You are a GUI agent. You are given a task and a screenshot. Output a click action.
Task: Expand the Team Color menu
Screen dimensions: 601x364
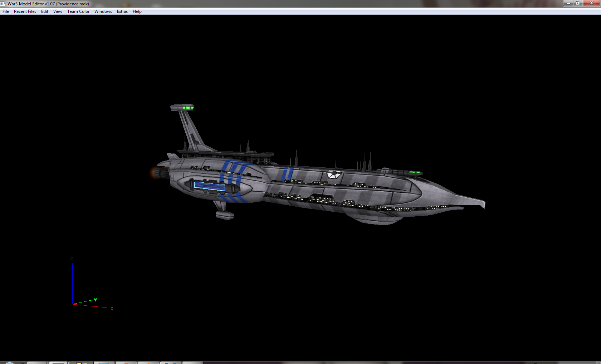click(x=78, y=11)
